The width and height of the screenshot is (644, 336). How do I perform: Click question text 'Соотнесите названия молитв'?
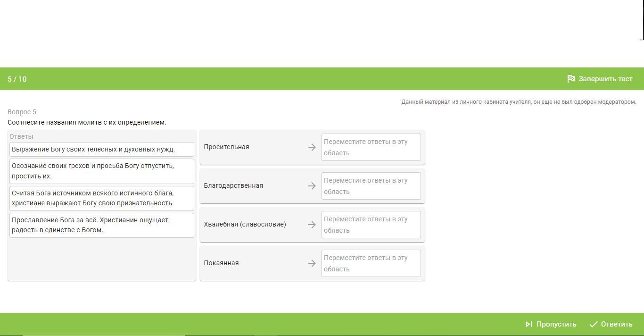click(87, 122)
